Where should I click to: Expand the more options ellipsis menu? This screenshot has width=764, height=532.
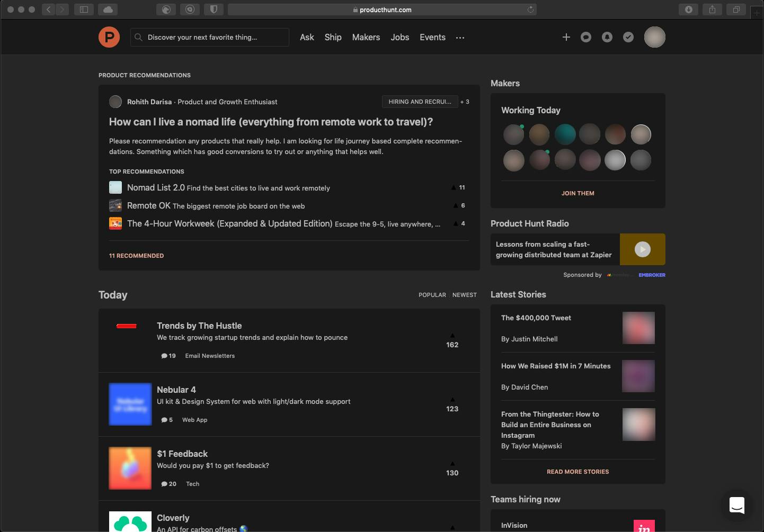tap(460, 38)
